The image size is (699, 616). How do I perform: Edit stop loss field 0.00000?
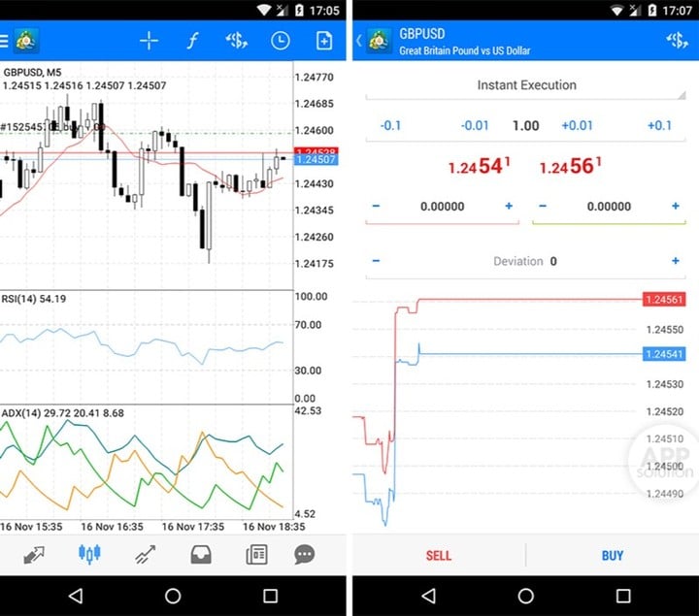point(443,207)
